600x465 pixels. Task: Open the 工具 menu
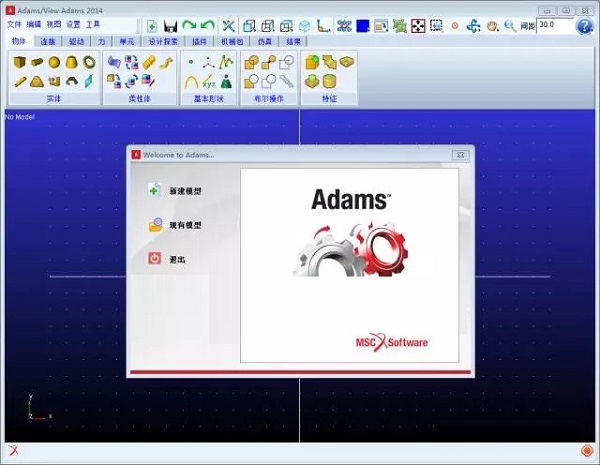click(x=93, y=24)
